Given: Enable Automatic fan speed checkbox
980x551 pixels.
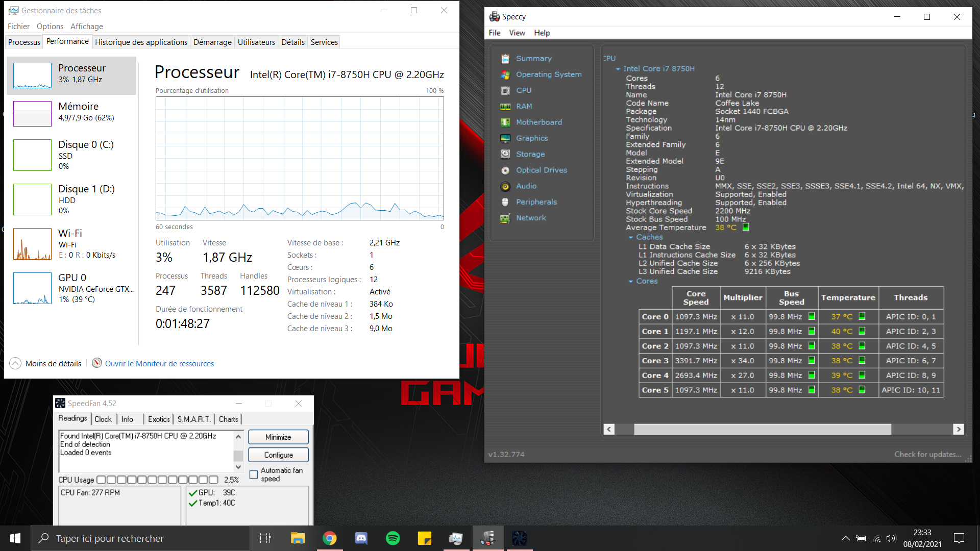Looking at the screenshot, I should pos(254,474).
